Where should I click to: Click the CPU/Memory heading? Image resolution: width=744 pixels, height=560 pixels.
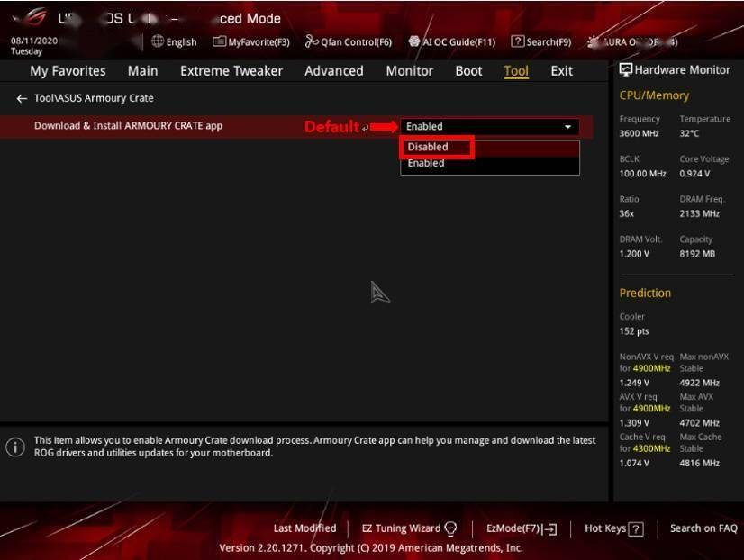[654, 95]
